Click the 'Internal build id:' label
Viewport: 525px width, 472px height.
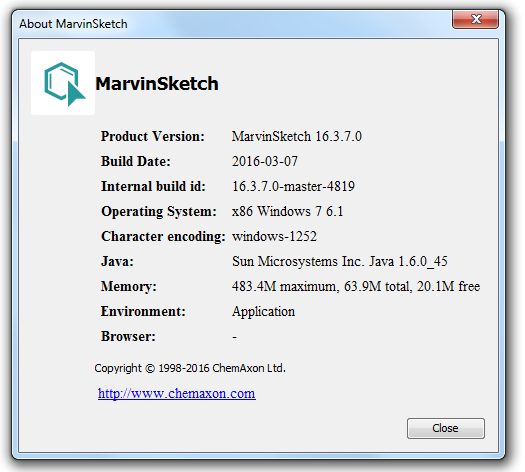pyautogui.click(x=153, y=186)
